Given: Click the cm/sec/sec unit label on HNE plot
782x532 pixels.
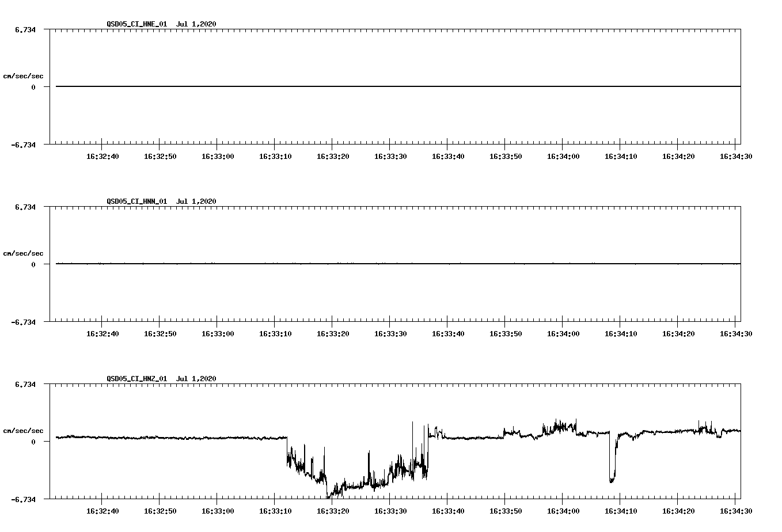Looking at the screenshot, I should 23,76.
